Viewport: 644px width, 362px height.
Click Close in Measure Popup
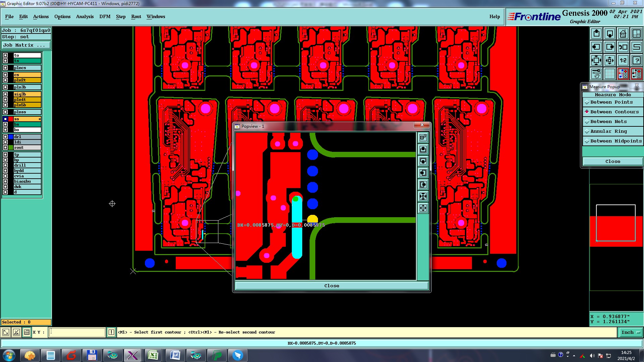[612, 161]
